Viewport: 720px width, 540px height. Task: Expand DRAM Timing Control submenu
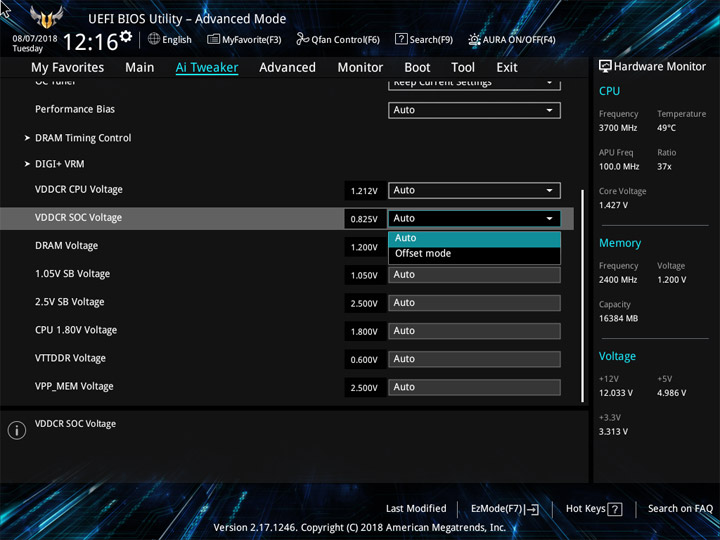pyautogui.click(x=83, y=138)
